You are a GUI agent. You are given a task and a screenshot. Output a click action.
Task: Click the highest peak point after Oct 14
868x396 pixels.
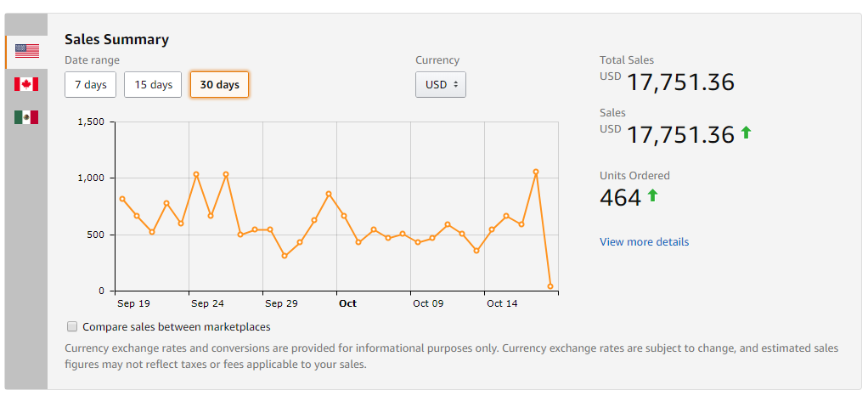(x=536, y=172)
